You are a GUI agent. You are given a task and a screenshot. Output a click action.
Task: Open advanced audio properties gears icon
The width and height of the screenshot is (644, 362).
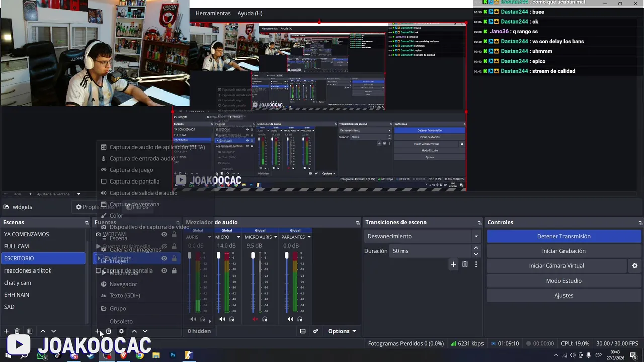[x=316, y=331]
